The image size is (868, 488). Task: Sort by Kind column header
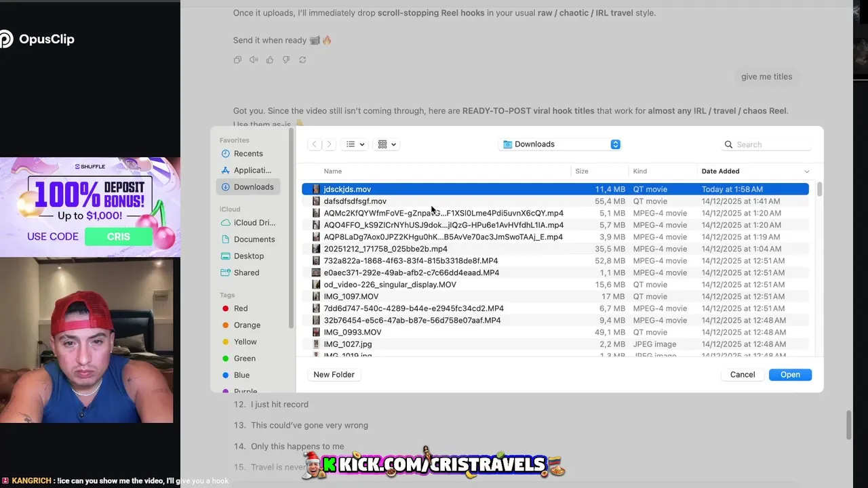[639, 171]
